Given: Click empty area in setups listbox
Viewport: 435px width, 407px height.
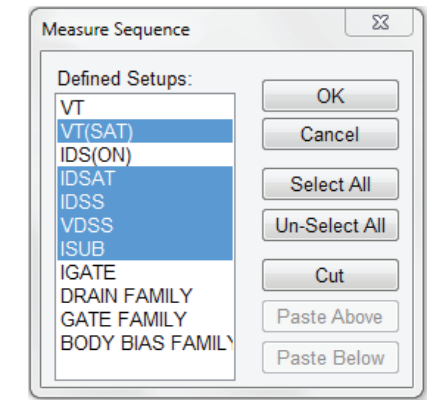Looking at the screenshot, I should pos(145,366).
